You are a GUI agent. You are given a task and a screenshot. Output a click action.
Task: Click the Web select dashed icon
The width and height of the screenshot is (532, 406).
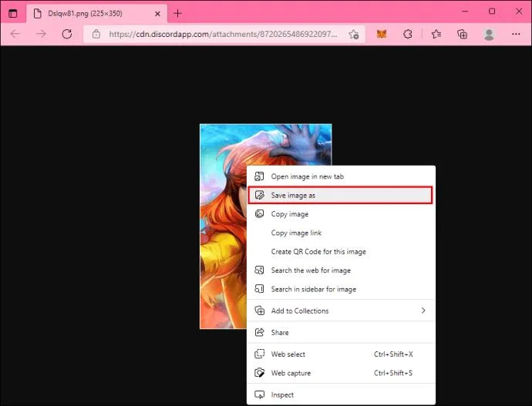260,354
